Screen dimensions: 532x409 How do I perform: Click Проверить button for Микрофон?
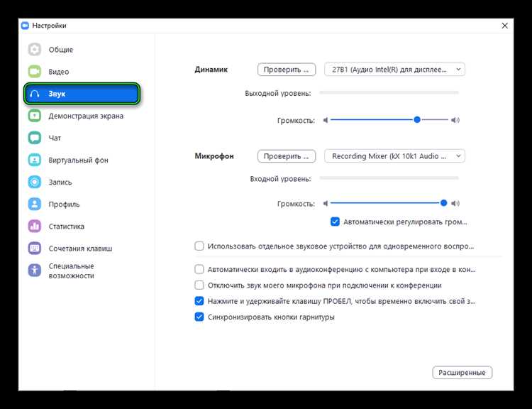tap(287, 156)
